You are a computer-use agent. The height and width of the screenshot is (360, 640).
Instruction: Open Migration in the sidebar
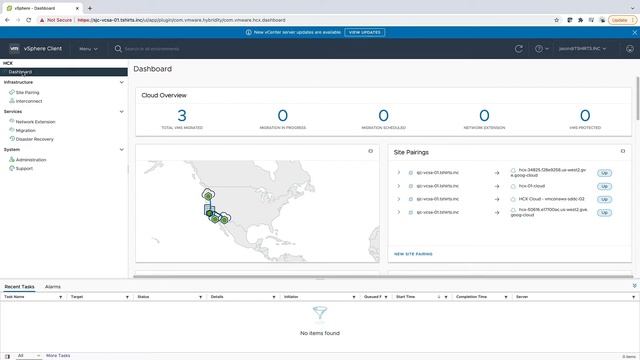[x=25, y=131]
